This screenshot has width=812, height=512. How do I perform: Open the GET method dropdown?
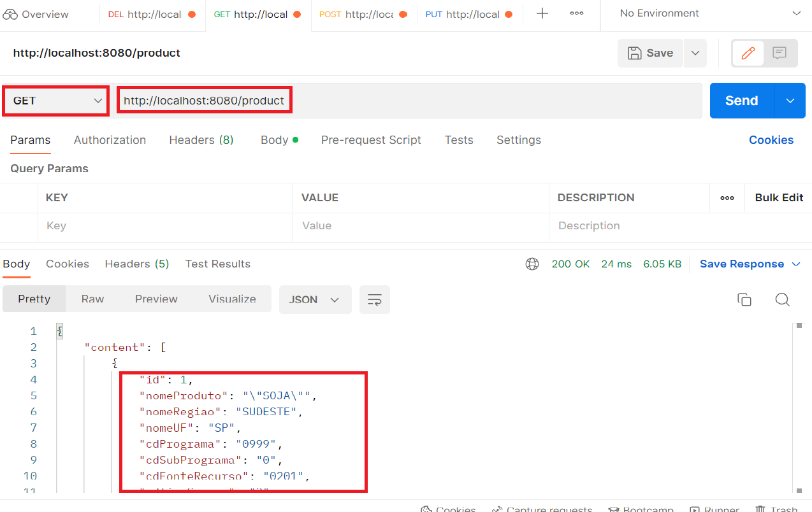(55, 100)
